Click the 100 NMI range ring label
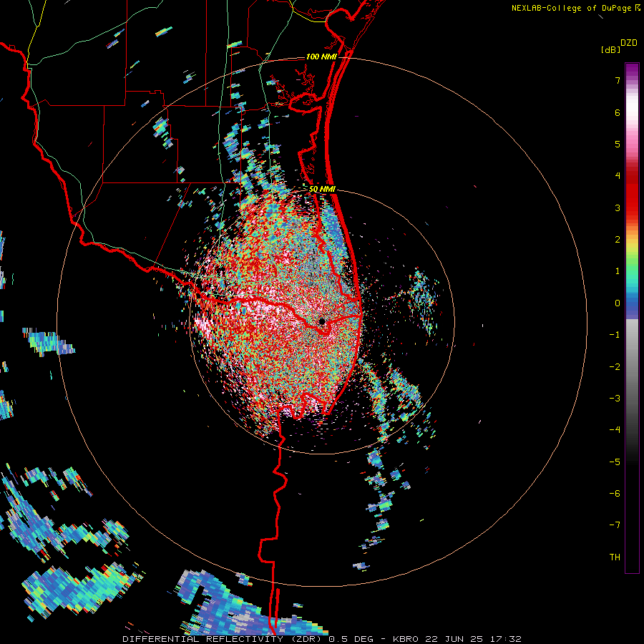 point(321,57)
